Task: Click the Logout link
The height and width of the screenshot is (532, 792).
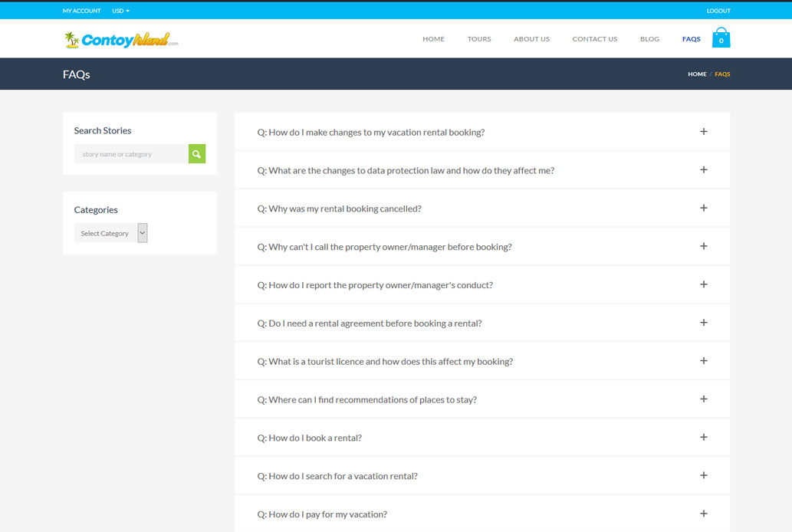Action: point(718,11)
